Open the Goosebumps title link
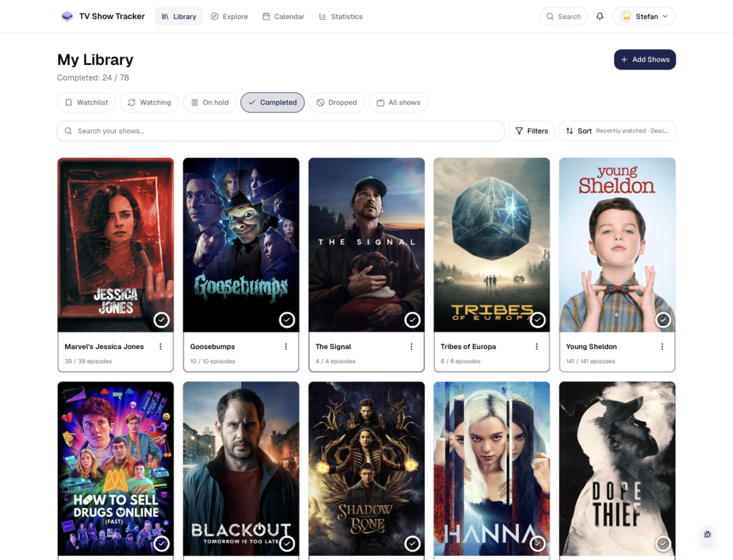Image resolution: width=733 pixels, height=560 pixels. point(212,347)
